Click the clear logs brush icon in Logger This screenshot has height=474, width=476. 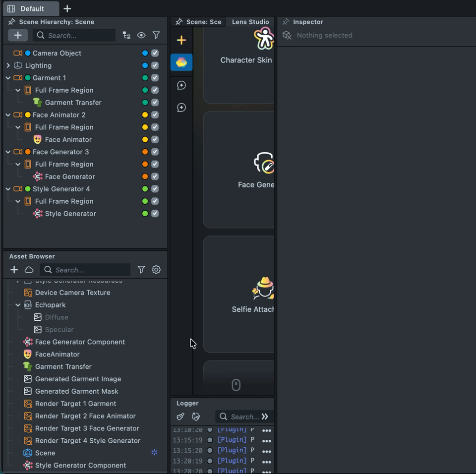(180, 416)
